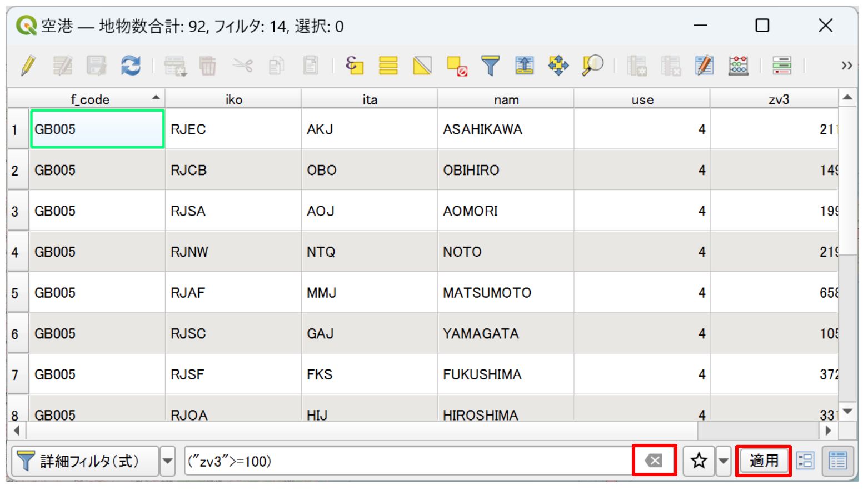The height and width of the screenshot is (490, 868).
Task: Select all features
Action: point(388,66)
